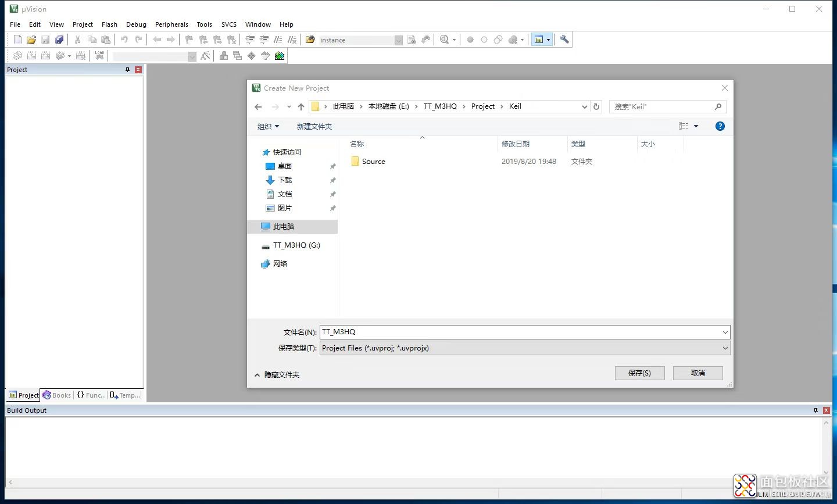The height and width of the screenshot is (504, 837).
Task: Expand the 文件名 combo box dropdown
Action: point(725,332)
